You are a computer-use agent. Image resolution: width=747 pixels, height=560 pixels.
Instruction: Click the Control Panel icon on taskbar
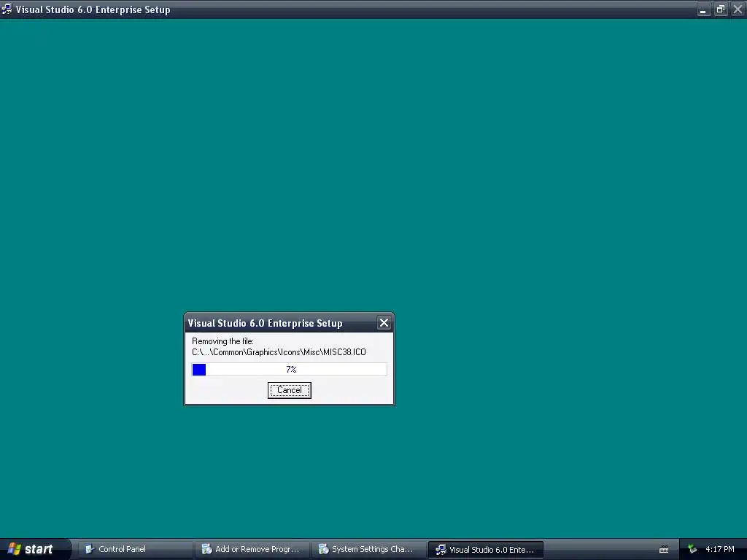click(x=89, y=549)
